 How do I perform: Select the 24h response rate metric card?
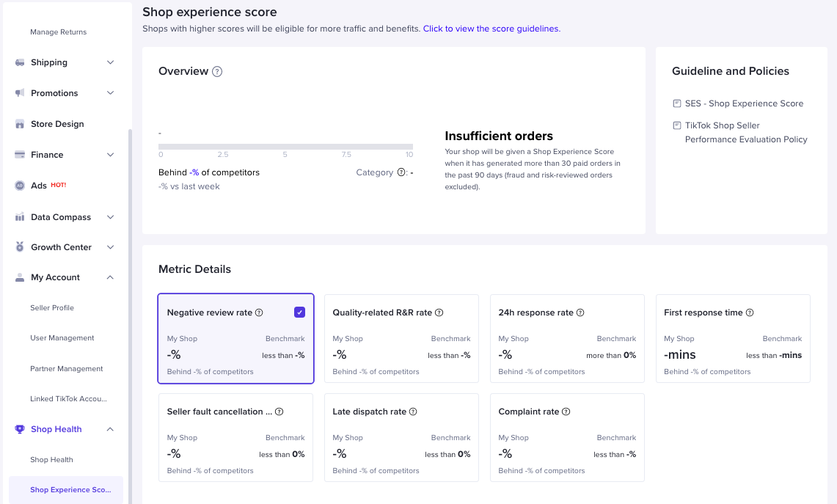567,338
